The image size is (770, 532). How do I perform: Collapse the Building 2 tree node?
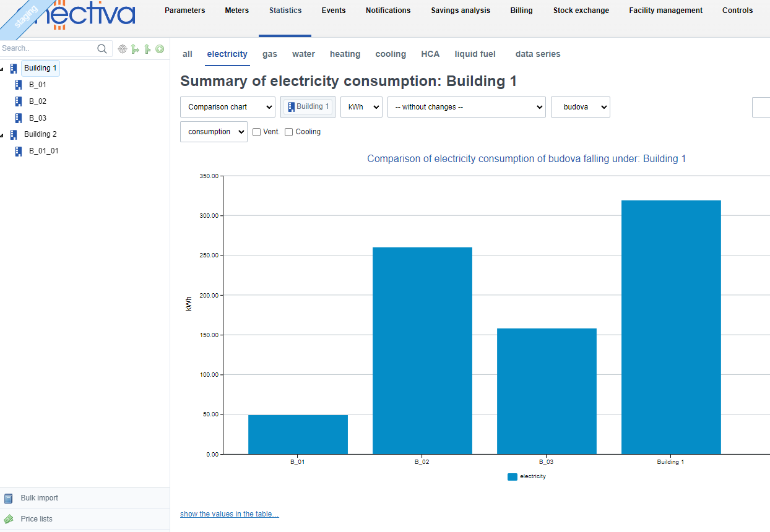click(x=2, y=135)
